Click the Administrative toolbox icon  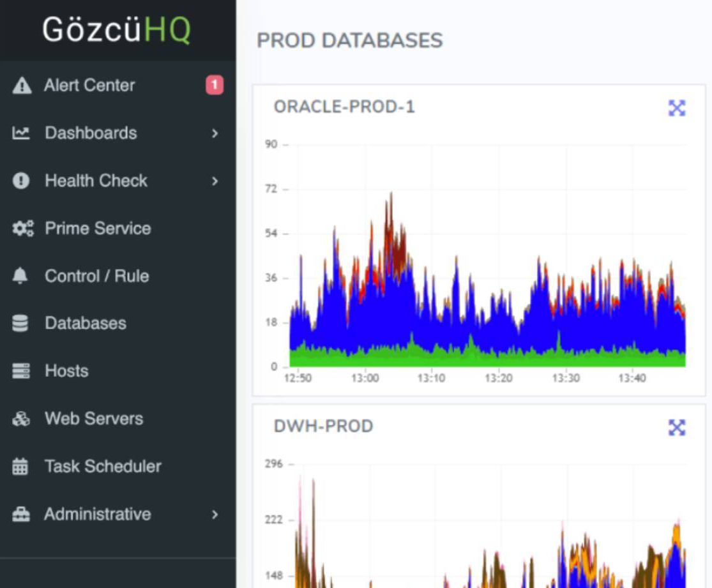point(21,514)
